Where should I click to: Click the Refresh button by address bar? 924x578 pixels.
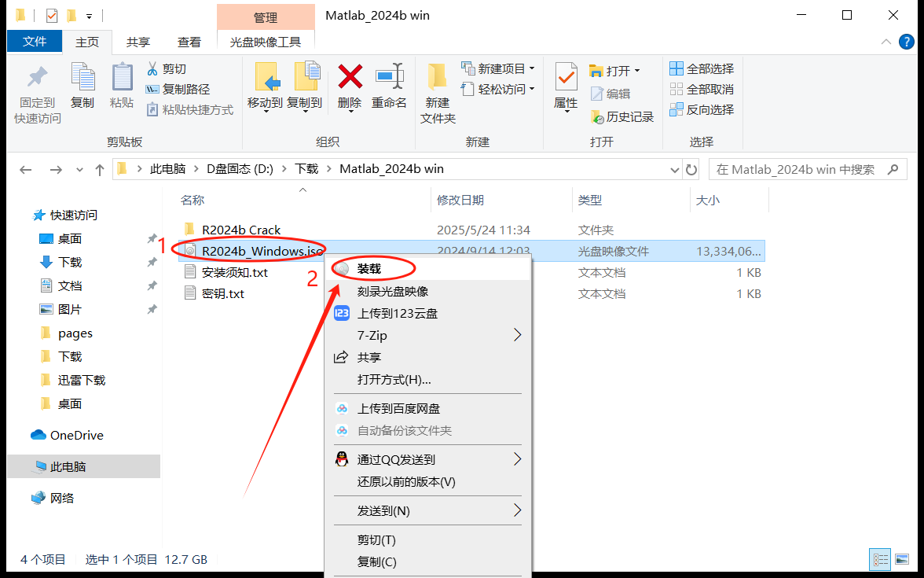click(691, 170)
